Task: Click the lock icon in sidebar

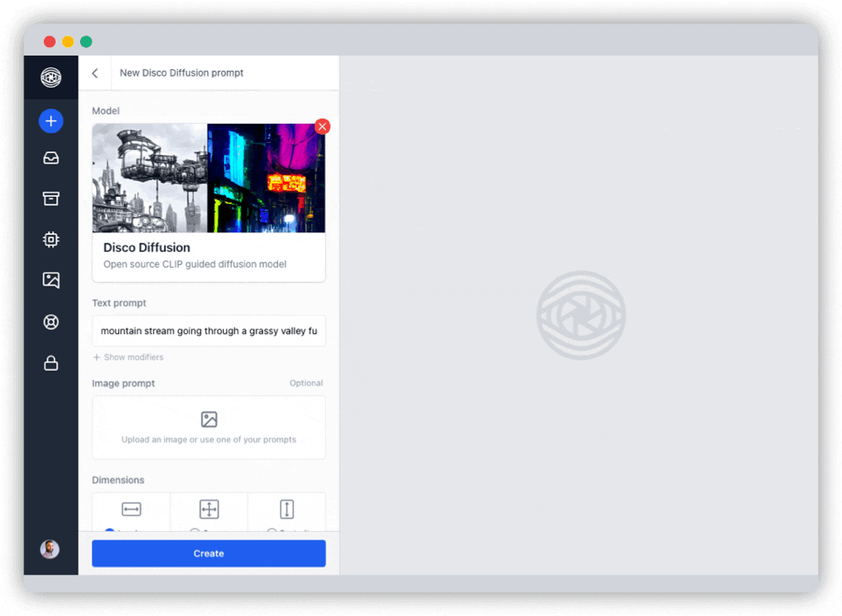Action: click(x=51, y=364)
